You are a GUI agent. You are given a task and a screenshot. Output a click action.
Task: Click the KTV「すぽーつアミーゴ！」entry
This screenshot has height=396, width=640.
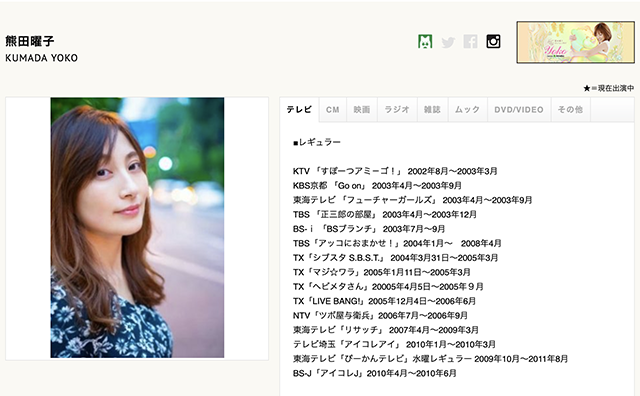point(395,171)
